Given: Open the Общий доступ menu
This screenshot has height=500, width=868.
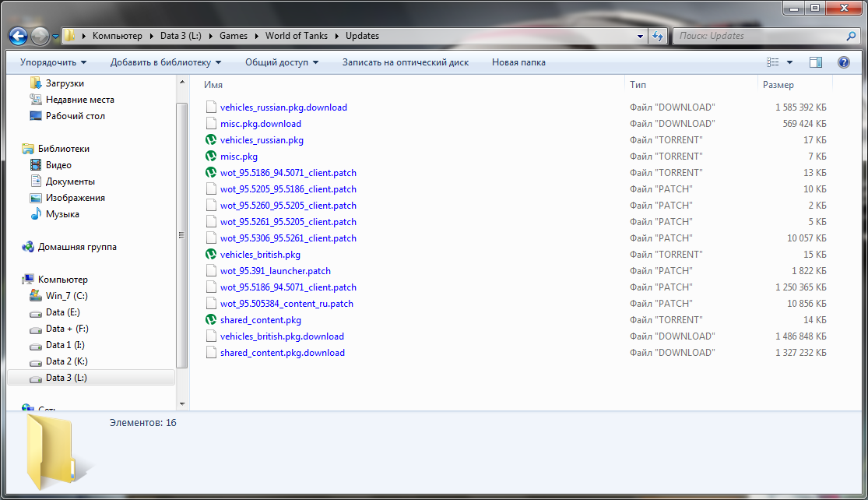Looking at the screenshot, I should 282,62.
